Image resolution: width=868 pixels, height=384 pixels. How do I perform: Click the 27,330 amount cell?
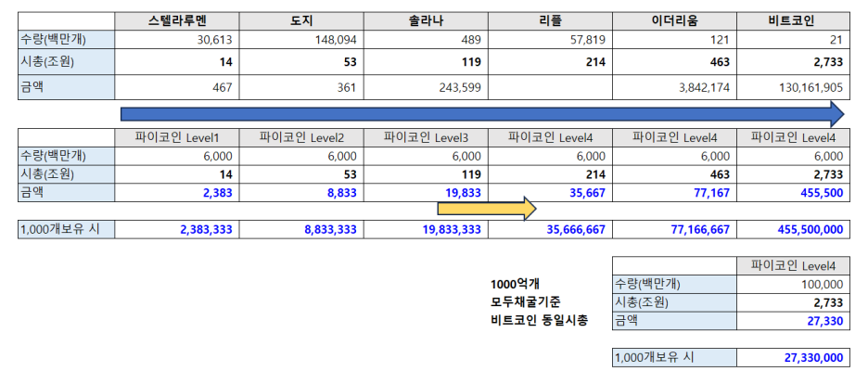coord(793,321)
